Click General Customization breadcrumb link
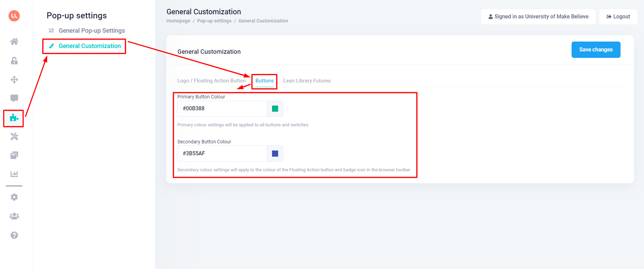The image size is (644, 269). pos(263,21)
